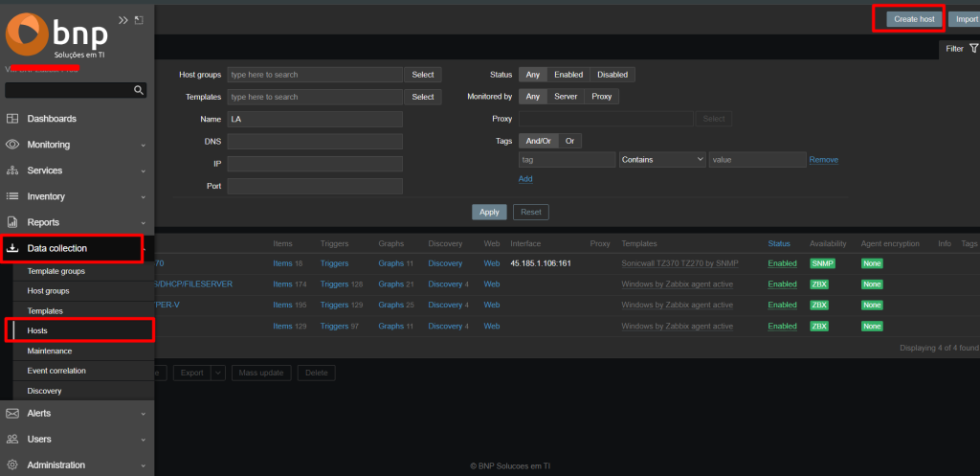Click the sidebar search magnifier icon
The height and width of the screenshot is (476, 980).
139,90
